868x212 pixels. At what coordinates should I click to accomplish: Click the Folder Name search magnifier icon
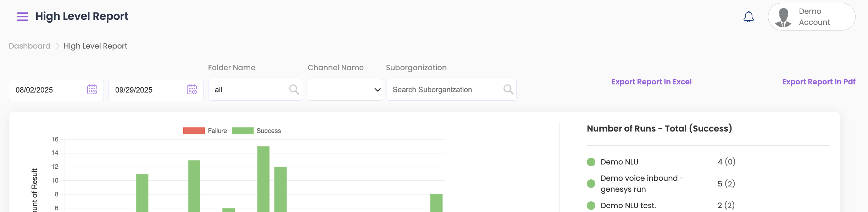coord(294,90)
